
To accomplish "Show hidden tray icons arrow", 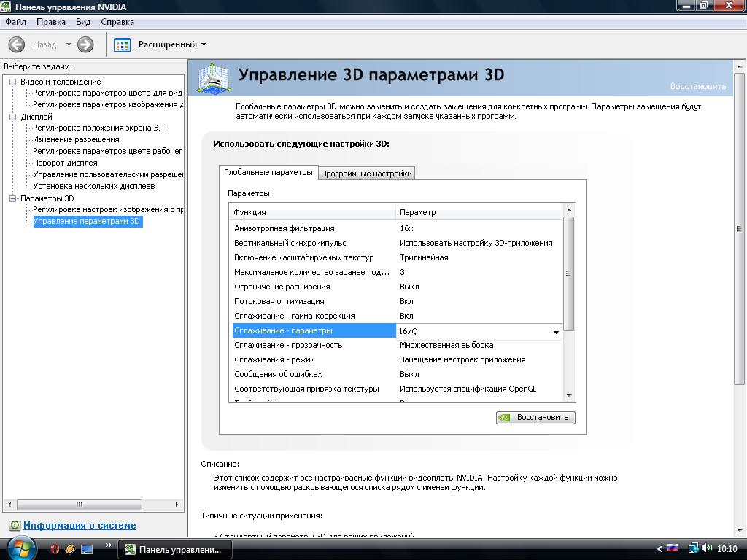I will click(x=659, y=549).
